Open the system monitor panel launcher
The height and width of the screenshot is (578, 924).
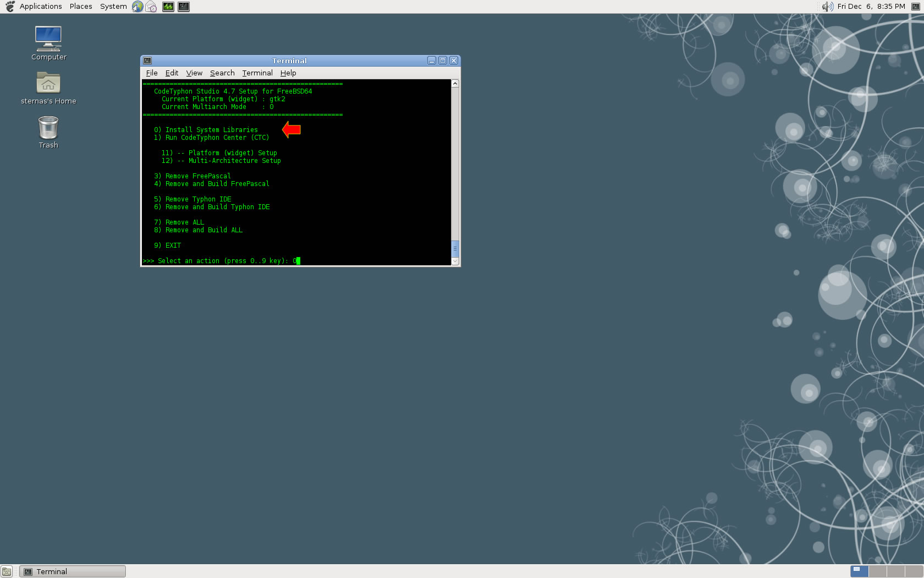coord(168,7)
